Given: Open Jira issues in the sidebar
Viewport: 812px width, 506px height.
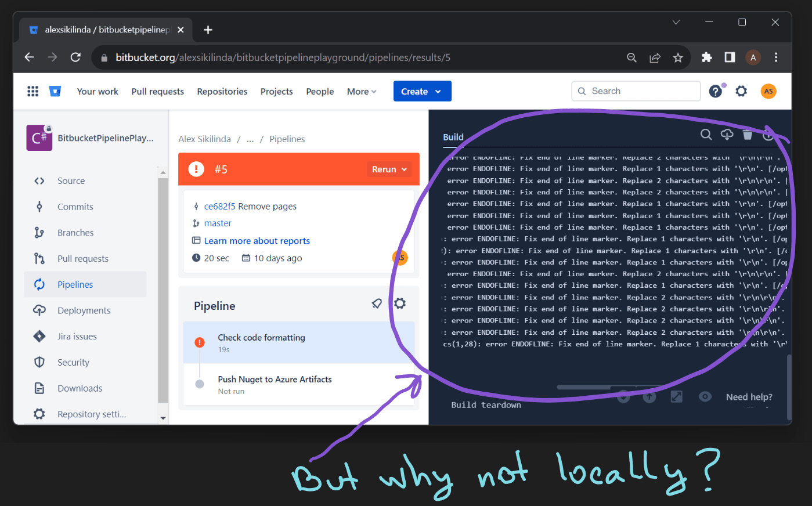Looking at the screenshot, I should click(85, 337).
